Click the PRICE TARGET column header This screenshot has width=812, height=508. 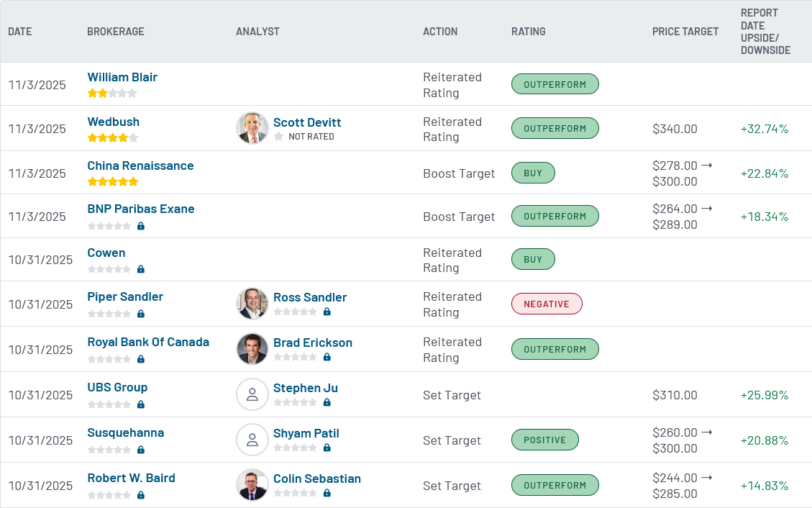pyautogui.click(x=685, y=32)
